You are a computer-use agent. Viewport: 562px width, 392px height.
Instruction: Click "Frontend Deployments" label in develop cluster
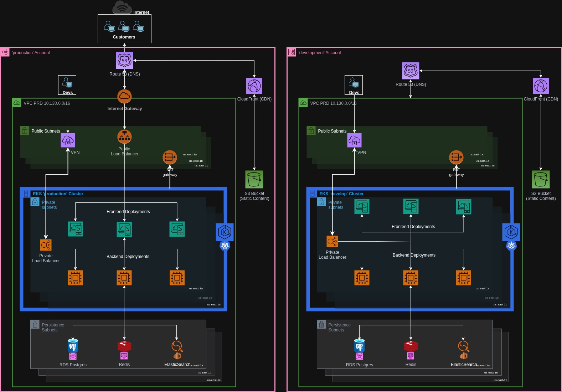pyautogui.click(x=413, y=227)
